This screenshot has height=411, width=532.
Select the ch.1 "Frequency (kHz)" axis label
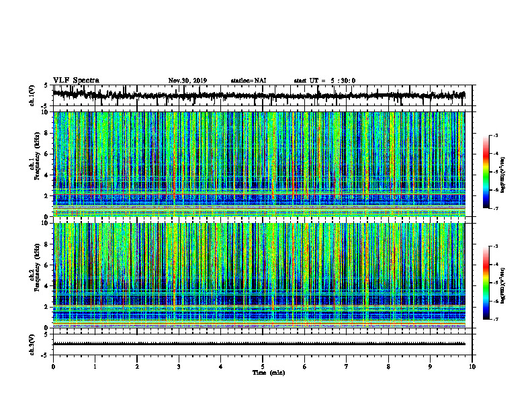(37, 156)
